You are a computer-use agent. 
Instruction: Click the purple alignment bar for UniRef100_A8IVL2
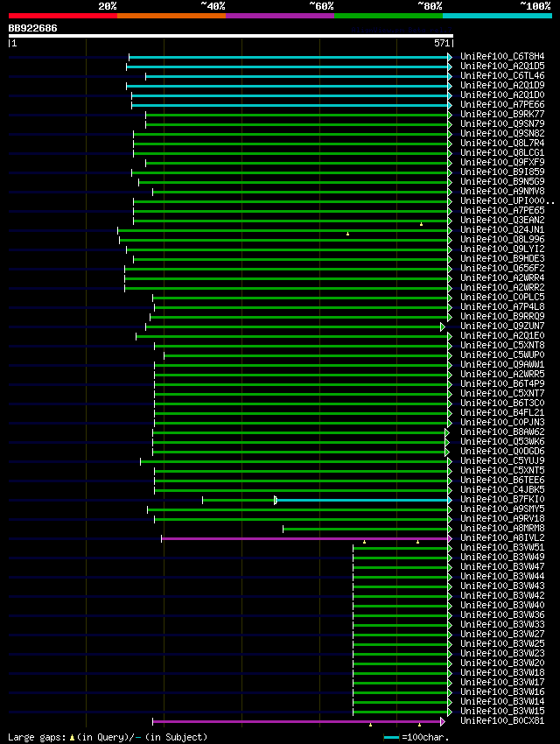click(307, 538)
